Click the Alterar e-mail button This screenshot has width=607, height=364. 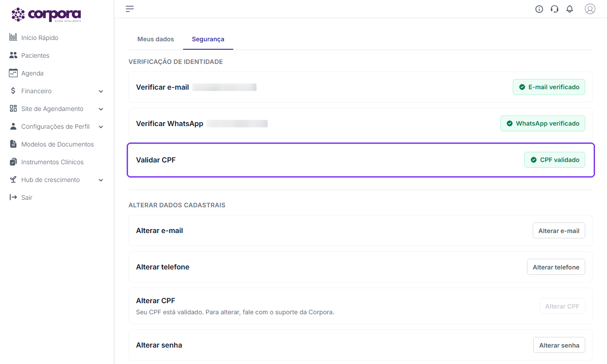click(559, 231)
